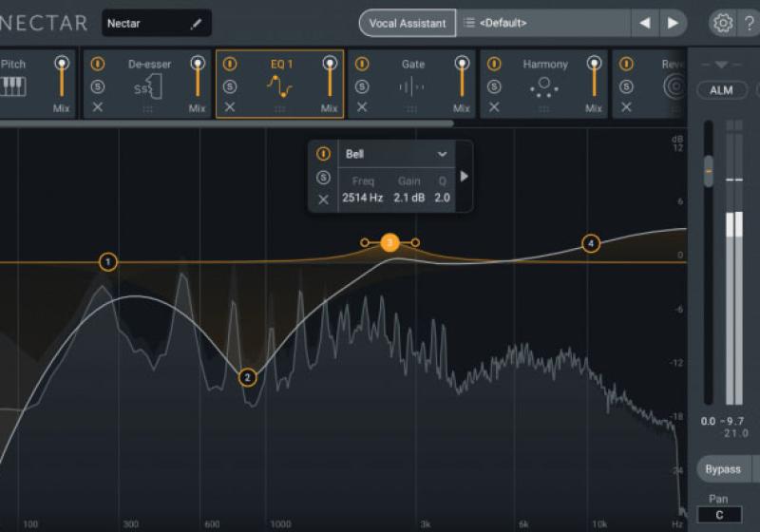Expand the meter panel arrow above ALM
Image resolution: width=760 pixels, height=532 pixels.
pyautogui.click(x=721, y=65)
